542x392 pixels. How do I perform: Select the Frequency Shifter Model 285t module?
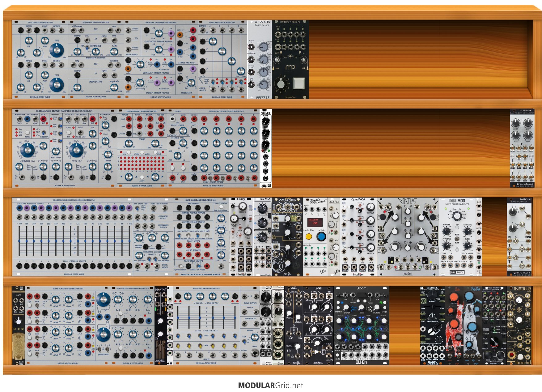coord(96,59)
